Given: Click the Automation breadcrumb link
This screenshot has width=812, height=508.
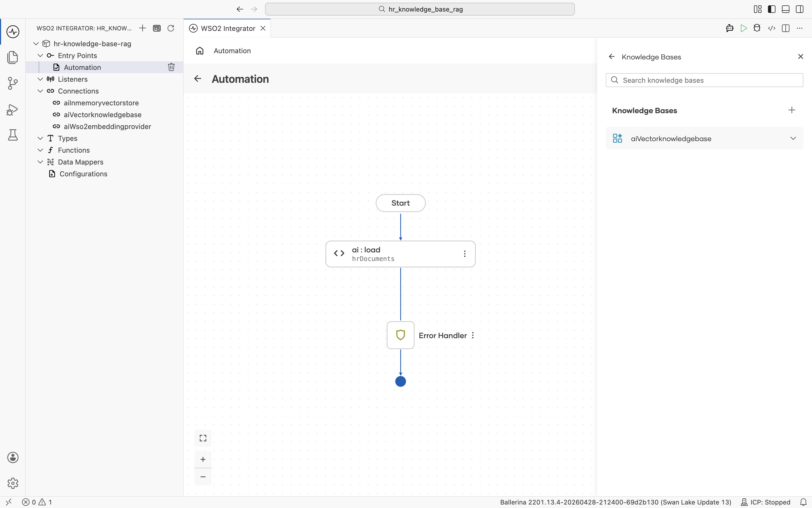Looking at the screenshot, I should [x=232, y=51].
